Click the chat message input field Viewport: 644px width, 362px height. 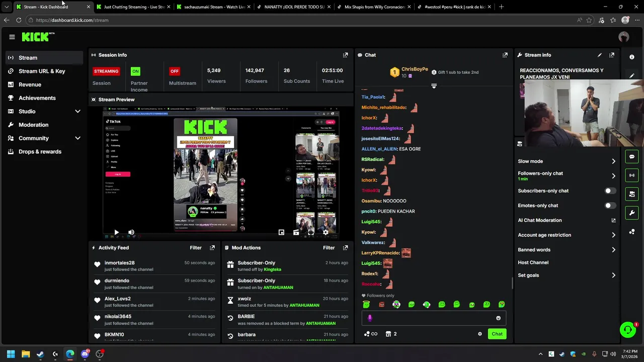(x=433, y=318)
